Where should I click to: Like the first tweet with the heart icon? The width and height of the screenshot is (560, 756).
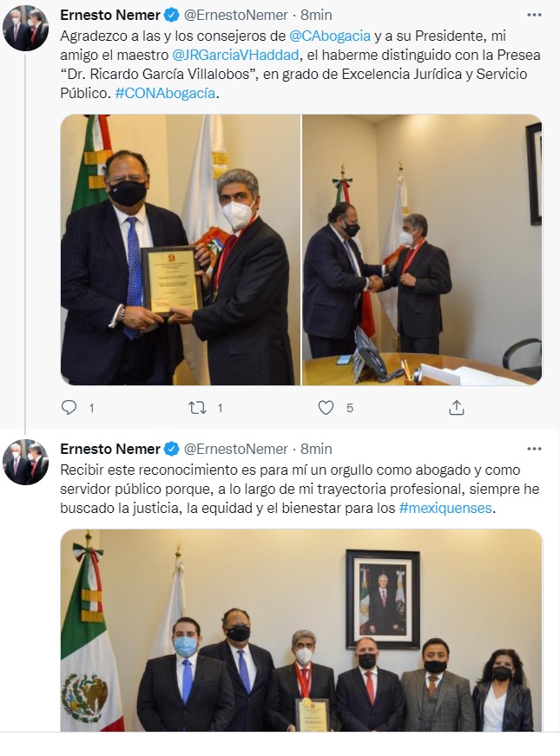tap(326, 408)
